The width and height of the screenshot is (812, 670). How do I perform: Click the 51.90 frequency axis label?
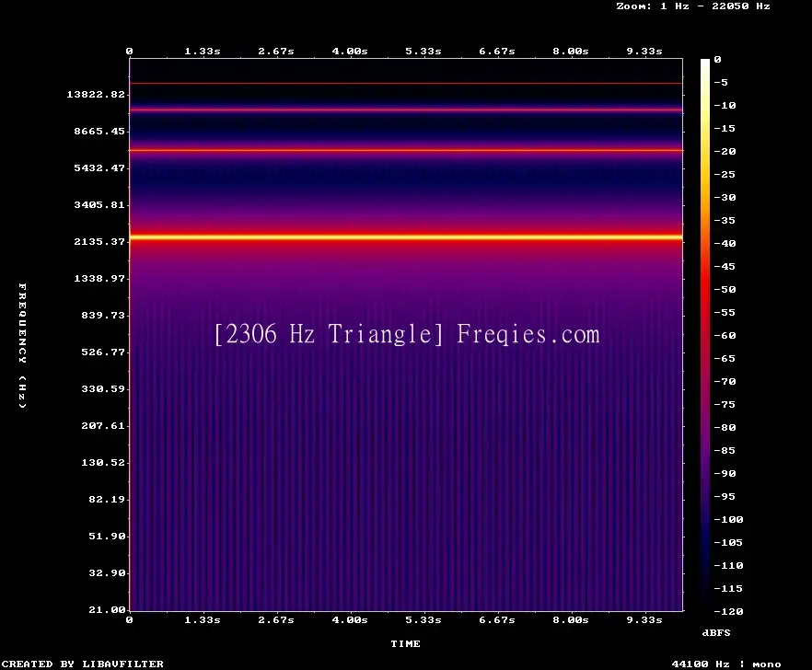pyautogui.click(x=107, y=536)
